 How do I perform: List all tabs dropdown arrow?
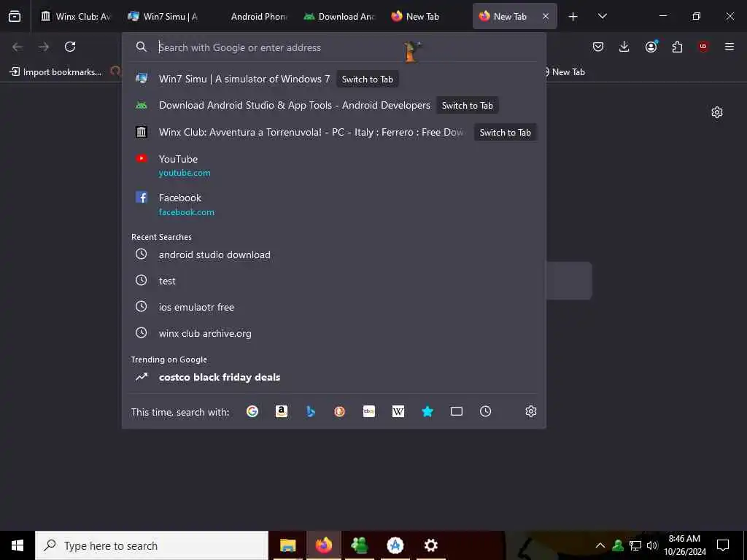(x=603, y=17)
